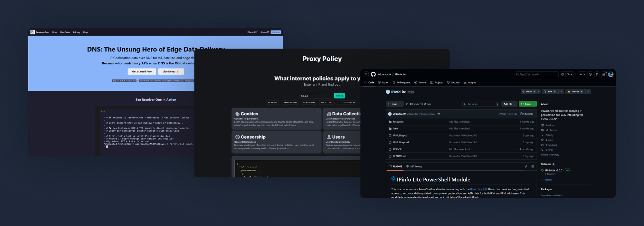Click the Users card icon in Proxy Policy
This screenshot has width=644, height=226.
click(x=329, y=137)
